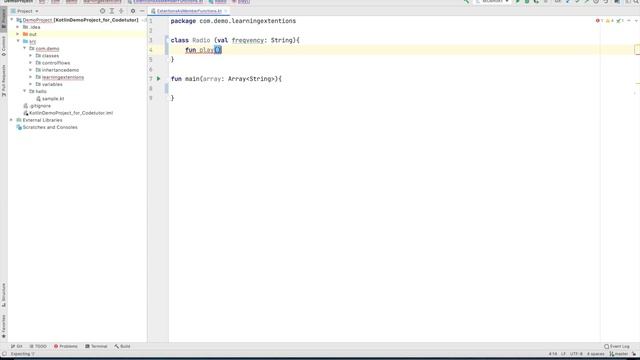
Task: Expand the .idea folder
Action: click(x=18, y=27)
